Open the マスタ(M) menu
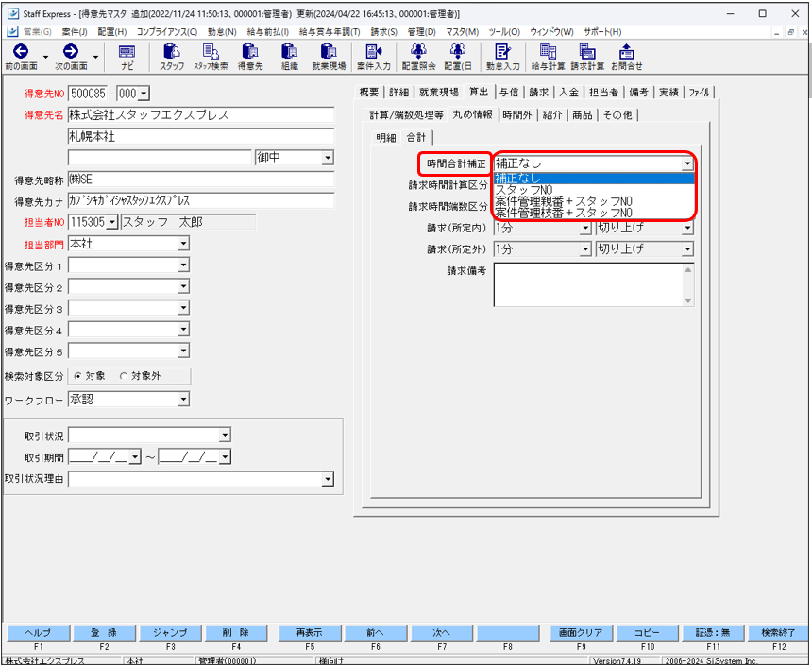The width and height of the screenshot is (812, 668). (x=462, y=32)
